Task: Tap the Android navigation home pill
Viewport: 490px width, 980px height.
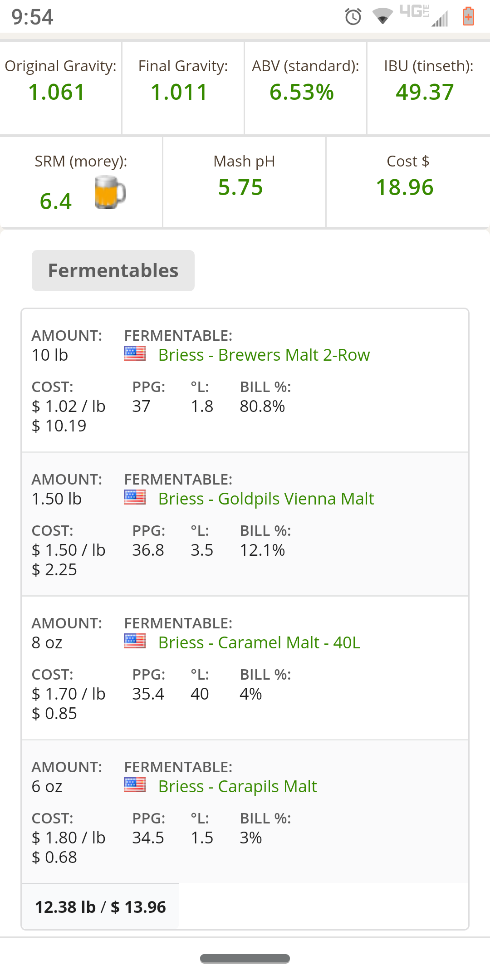Action: pos(245,958)
